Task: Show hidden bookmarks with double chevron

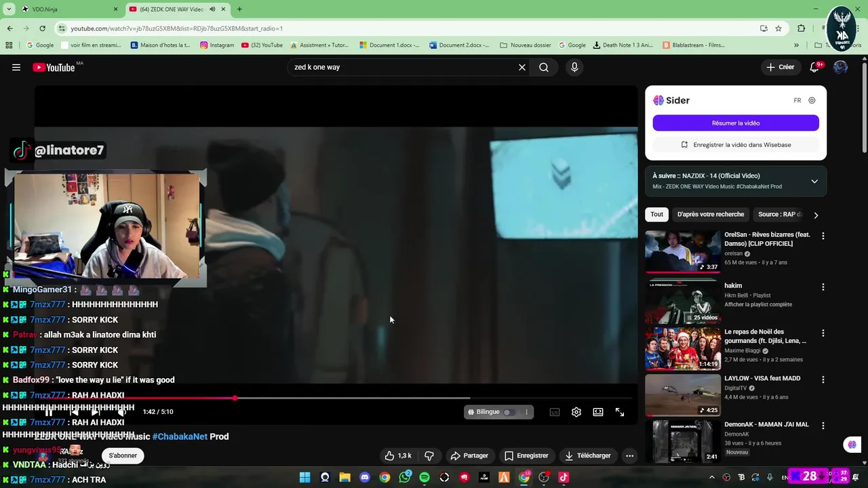Action: pos(796,45)
